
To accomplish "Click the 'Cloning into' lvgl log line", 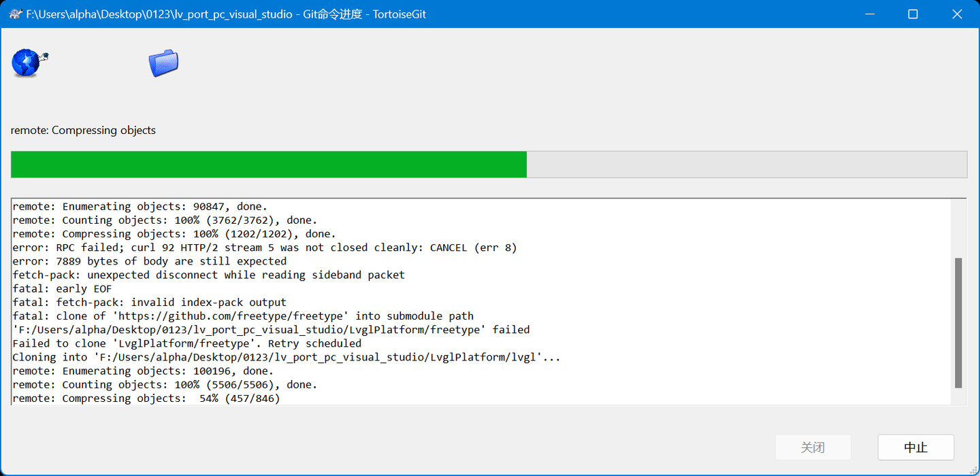I will point(287,357).
